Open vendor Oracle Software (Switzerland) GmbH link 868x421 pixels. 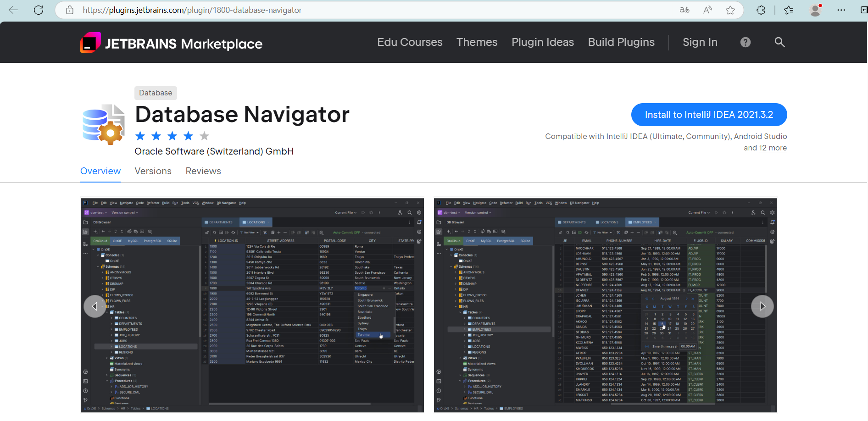pos(214,151)
